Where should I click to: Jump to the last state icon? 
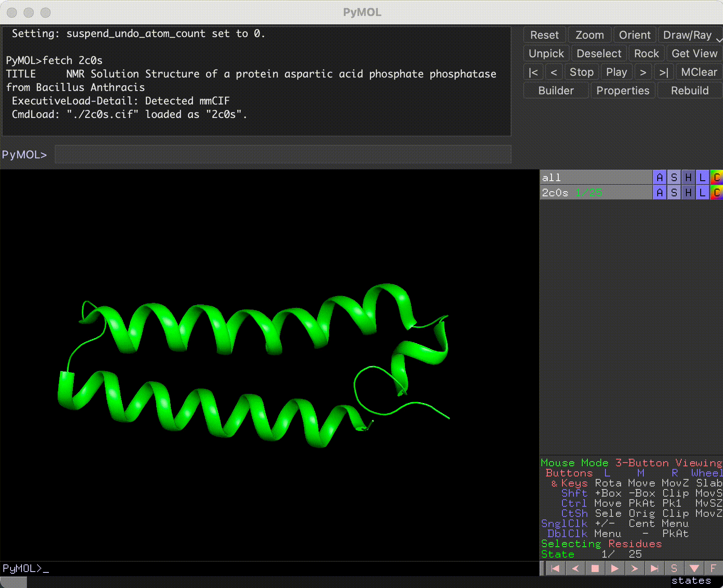click(654, 568)
